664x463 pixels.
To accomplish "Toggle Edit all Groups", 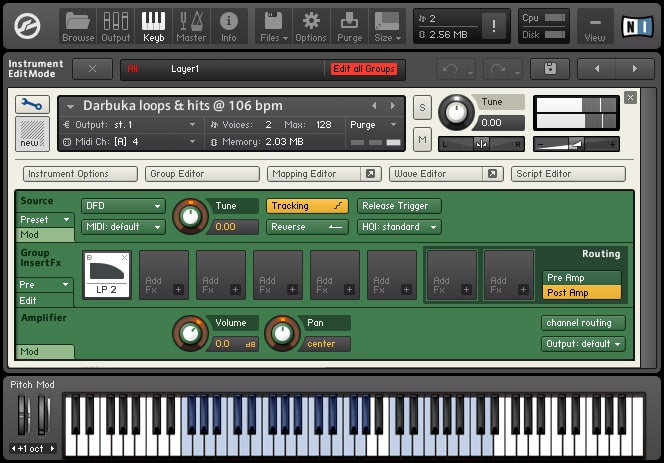I will point(364,69).
